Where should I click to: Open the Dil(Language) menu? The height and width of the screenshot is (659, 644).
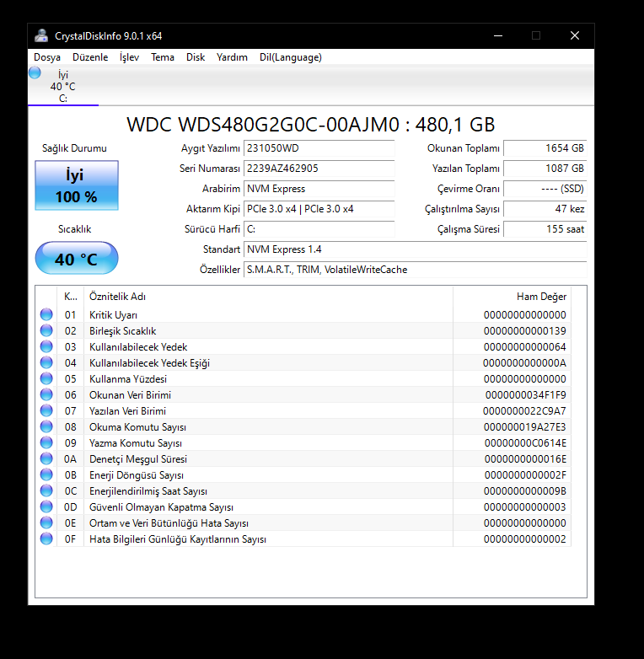click(291, 57)
